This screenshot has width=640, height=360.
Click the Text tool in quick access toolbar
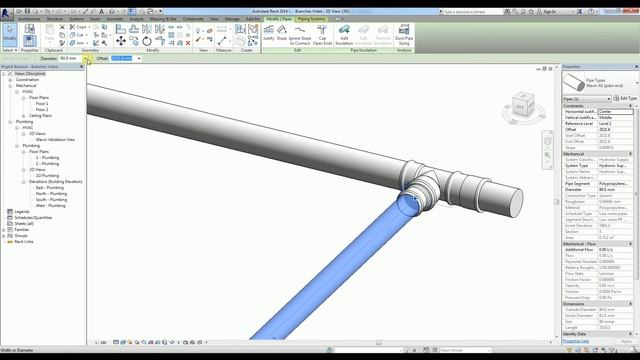101,11
